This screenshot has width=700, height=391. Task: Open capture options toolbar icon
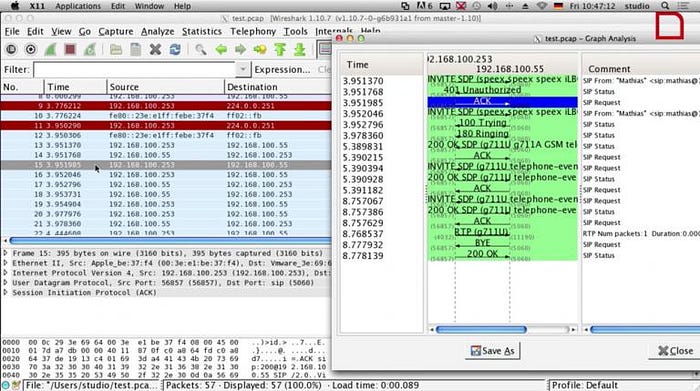click(31, 49)
